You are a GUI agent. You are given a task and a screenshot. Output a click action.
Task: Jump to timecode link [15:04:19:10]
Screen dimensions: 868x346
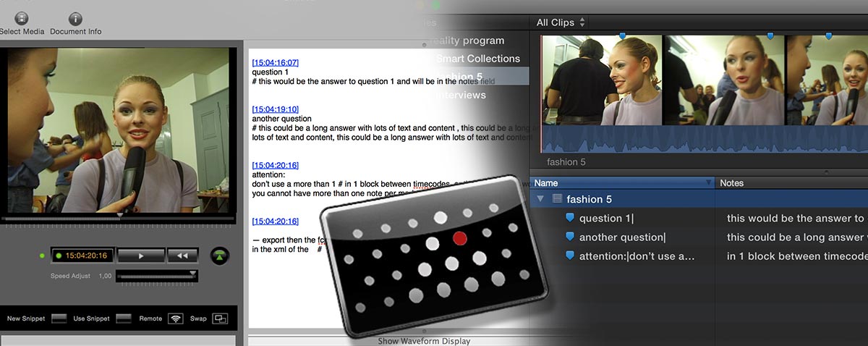275,109
